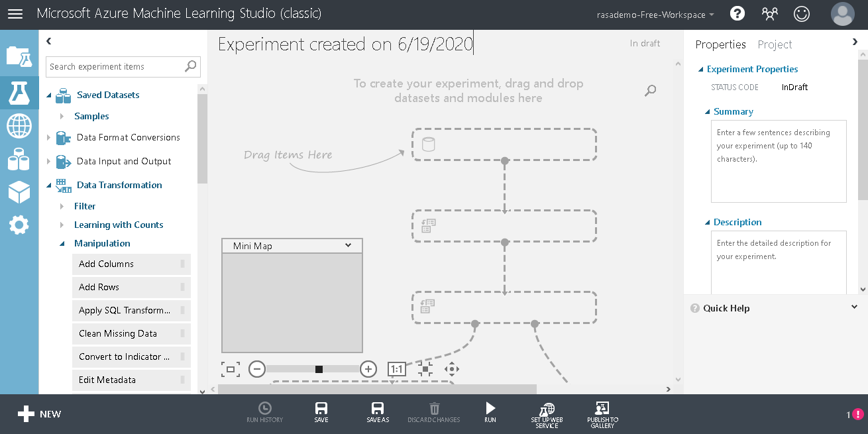Viewport: 868px width, 434px height.
Task: Open the hamburger navigation menu
Action: pos(15,13)
